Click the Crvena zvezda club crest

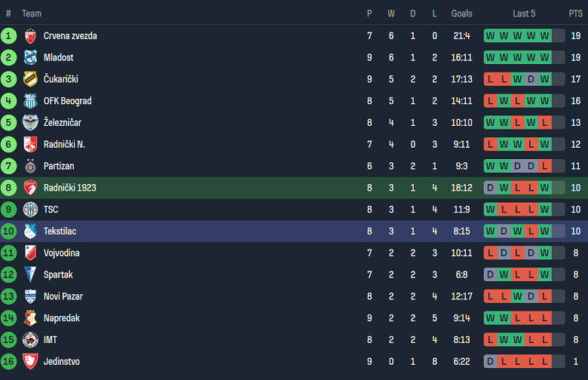(x=30, y=35)
